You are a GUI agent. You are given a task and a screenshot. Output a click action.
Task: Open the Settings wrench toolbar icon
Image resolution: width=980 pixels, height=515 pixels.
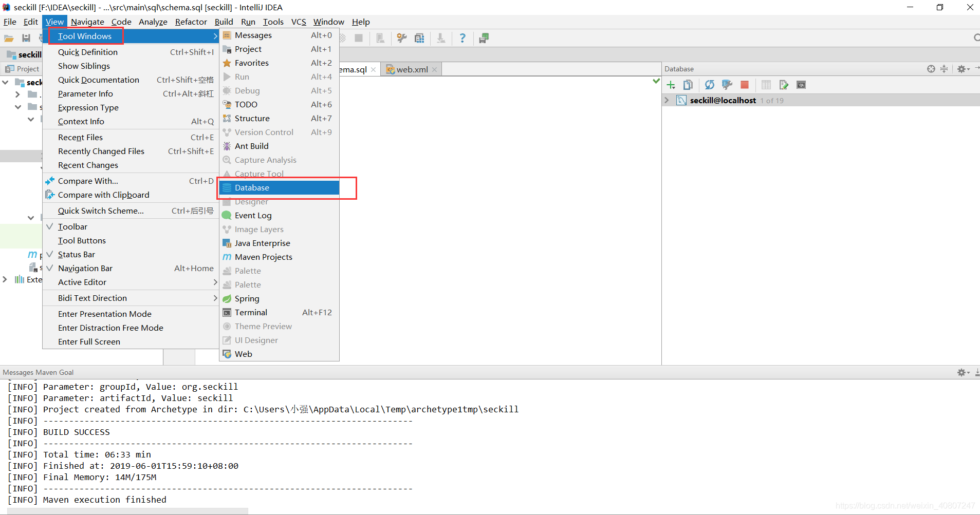coord(402,39)
